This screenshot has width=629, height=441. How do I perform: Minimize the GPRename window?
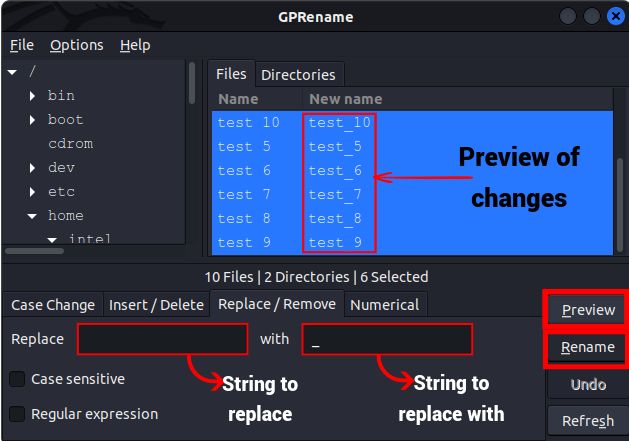pos(568,17)
